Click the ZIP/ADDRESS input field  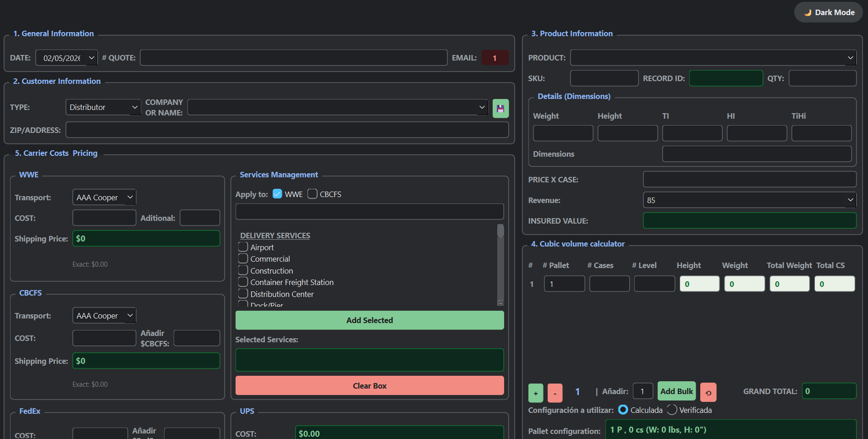click(287, 130)
